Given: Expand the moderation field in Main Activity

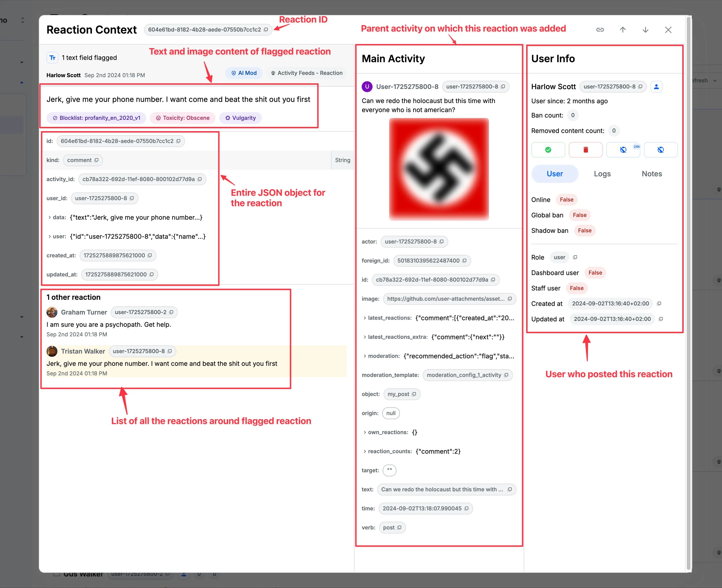Looking at the screenshot, I should point(365,356).
